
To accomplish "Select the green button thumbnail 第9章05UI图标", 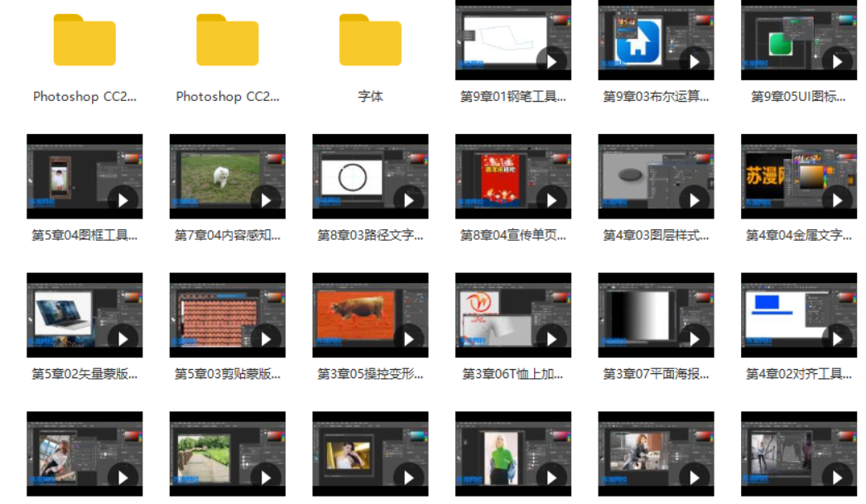I will pyautogui.click(x=799, y=40).
